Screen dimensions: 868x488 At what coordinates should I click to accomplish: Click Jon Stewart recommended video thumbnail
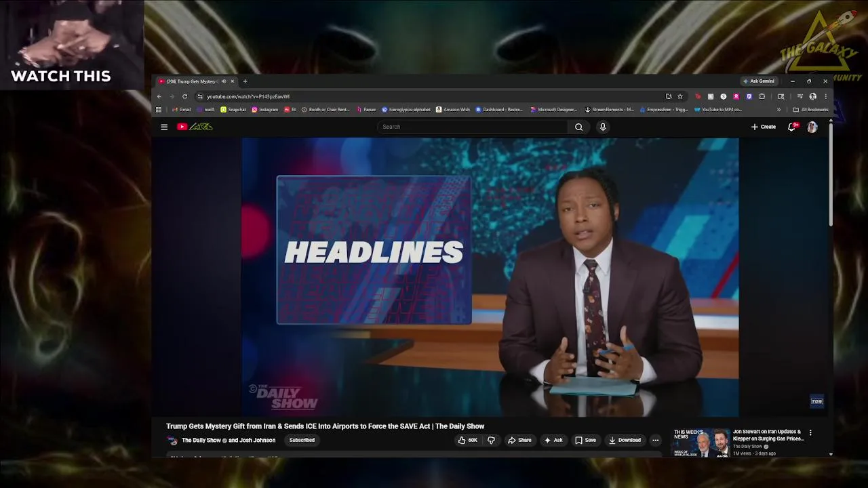pyautogui.click(x=701, y=443)
